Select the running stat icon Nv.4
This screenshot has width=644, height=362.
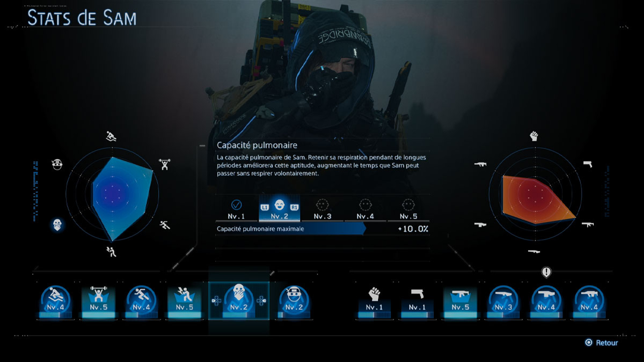pos(141,302)
